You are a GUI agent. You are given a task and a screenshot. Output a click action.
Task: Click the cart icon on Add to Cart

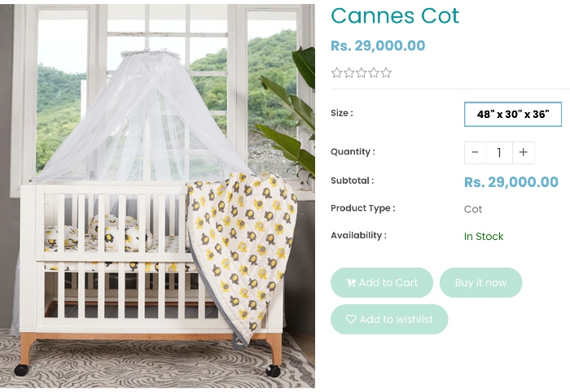tap(351, 283)
